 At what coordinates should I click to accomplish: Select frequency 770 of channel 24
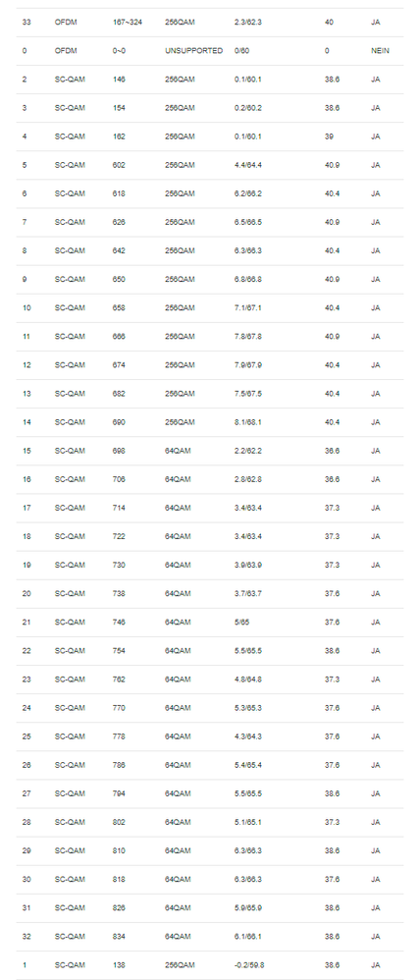click(119, 708)
